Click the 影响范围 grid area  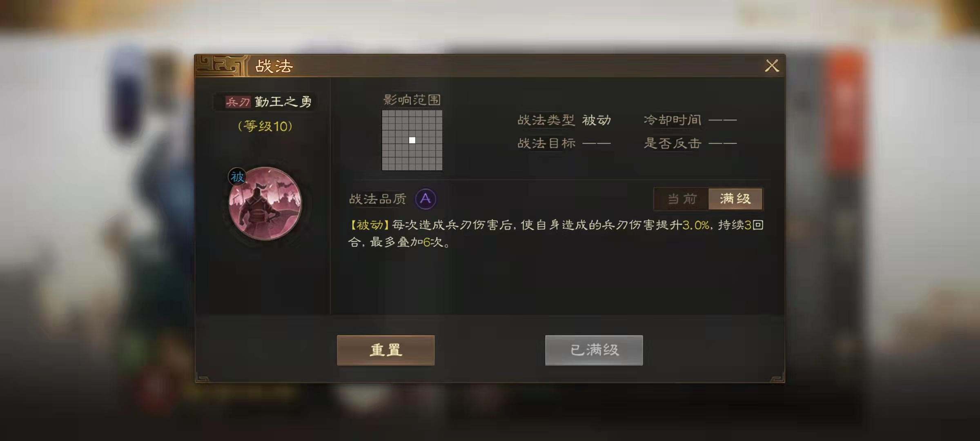coord(412,140)
